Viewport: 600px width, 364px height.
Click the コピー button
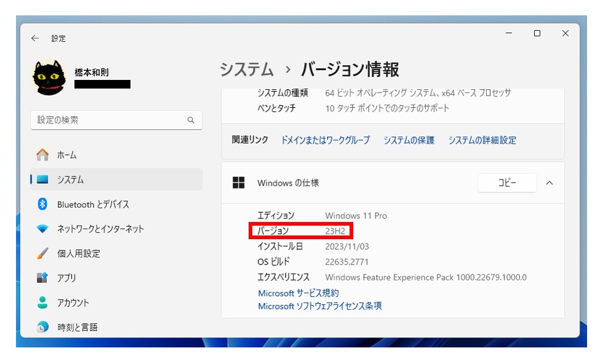coord(507,183)
